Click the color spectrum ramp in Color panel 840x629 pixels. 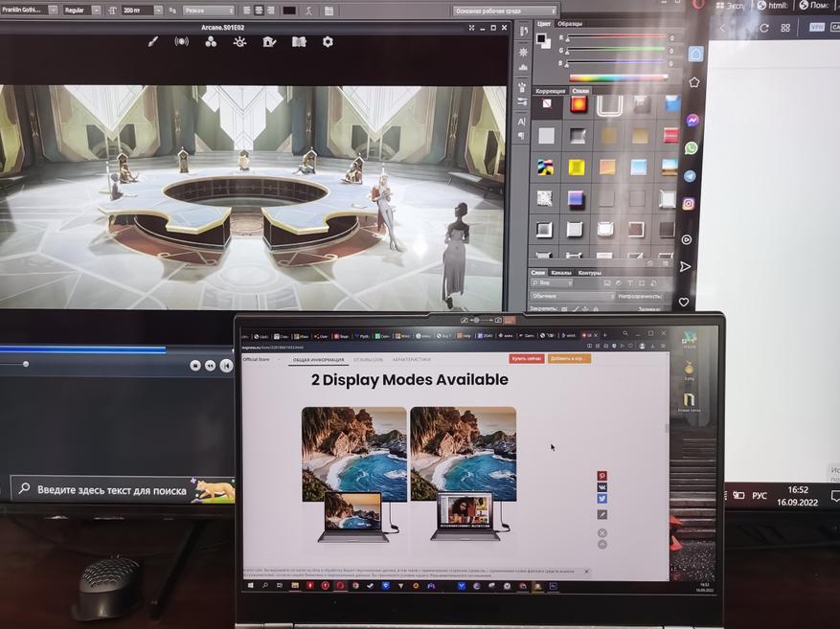[617, 78]
